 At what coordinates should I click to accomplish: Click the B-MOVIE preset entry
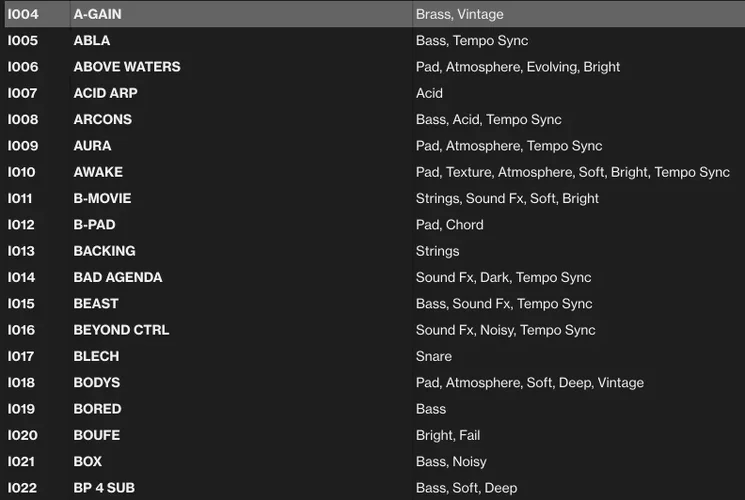coord(102,199)
